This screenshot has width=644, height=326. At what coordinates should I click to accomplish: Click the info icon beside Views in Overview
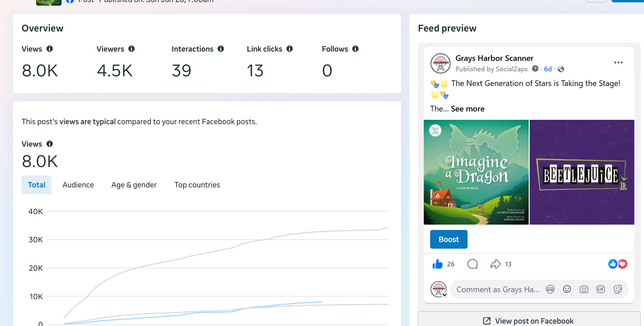50,49
